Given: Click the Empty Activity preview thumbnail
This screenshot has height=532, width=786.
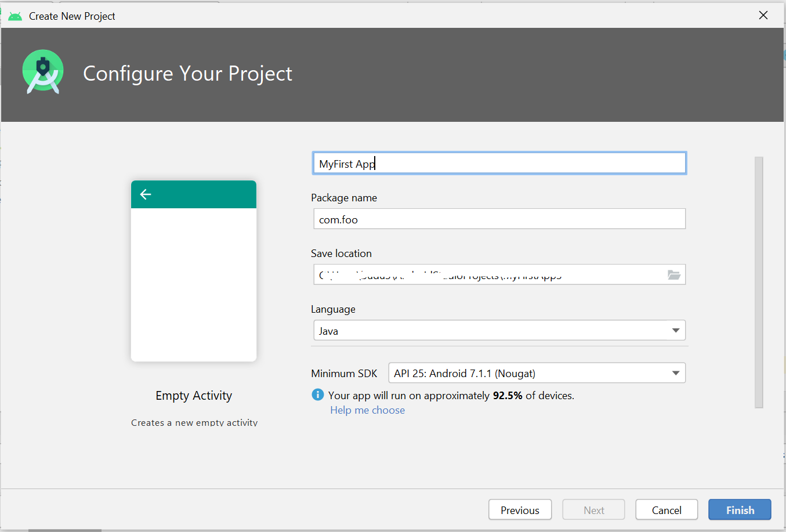Looking at the screenshot, I should coord(193,270).
